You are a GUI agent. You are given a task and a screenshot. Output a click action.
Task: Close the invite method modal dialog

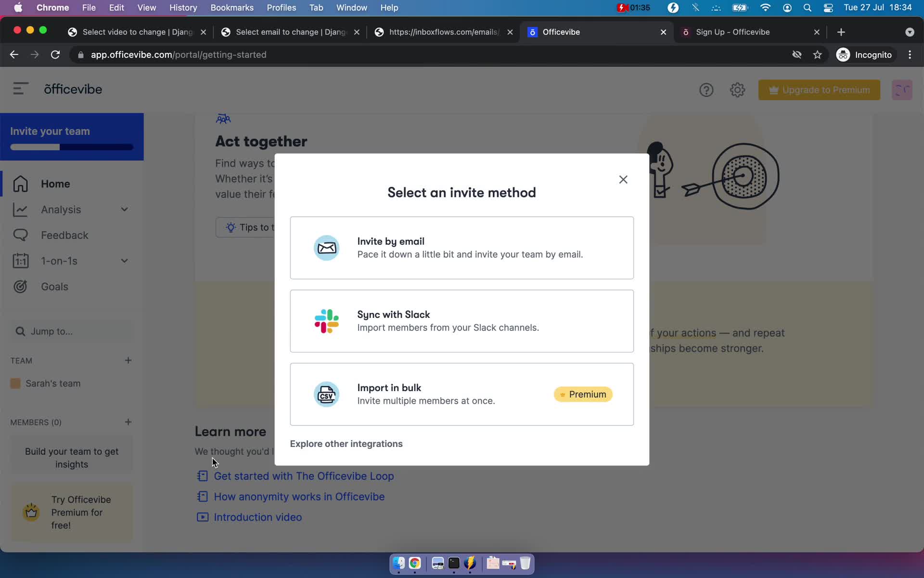[623, 179]
